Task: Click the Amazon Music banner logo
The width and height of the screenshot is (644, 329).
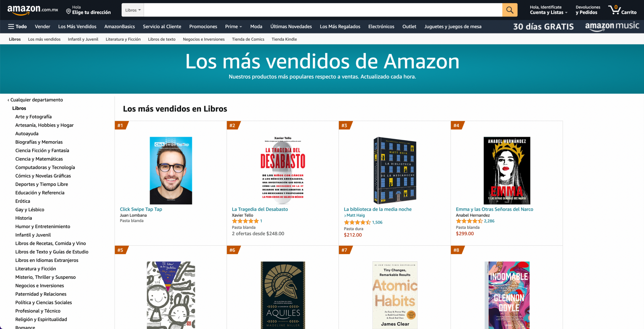Action: point(612,27)
